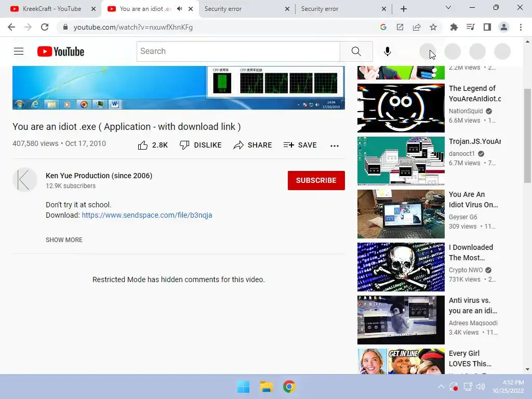The image size is (532, 399).
Task: Open the Chrome profile avatar
Action: [x=504, y=27]
